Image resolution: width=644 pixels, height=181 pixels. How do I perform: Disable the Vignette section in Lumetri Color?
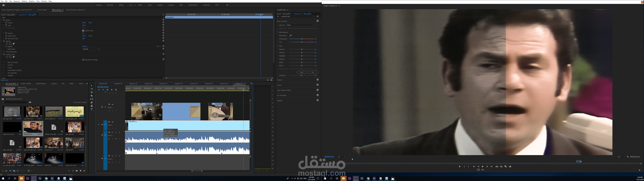[x=317, y=100]
